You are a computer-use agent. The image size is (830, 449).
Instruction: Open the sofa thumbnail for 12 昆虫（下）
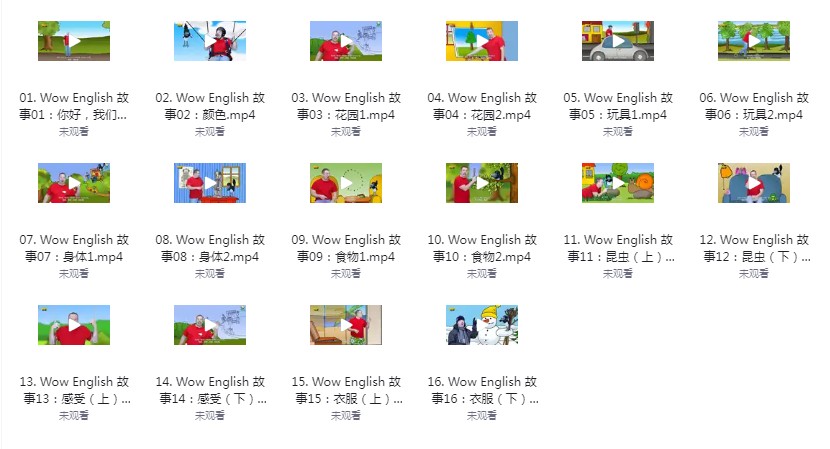754,183
